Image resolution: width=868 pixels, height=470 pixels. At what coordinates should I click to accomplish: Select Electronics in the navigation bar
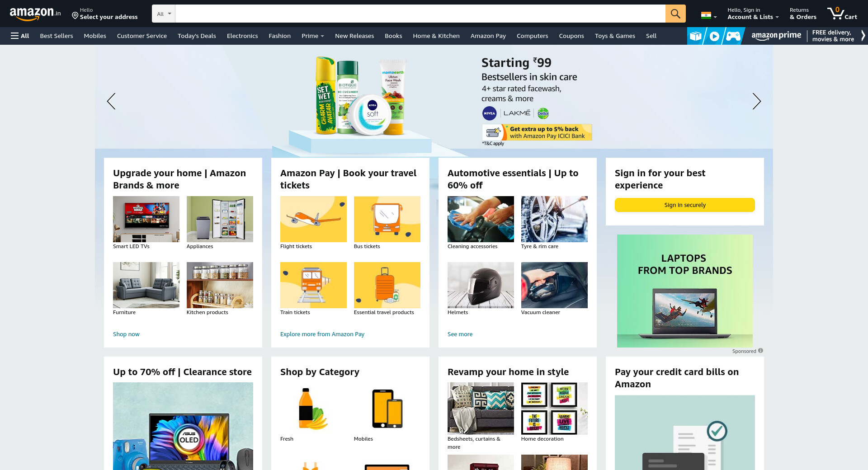(x=242, y=36)
